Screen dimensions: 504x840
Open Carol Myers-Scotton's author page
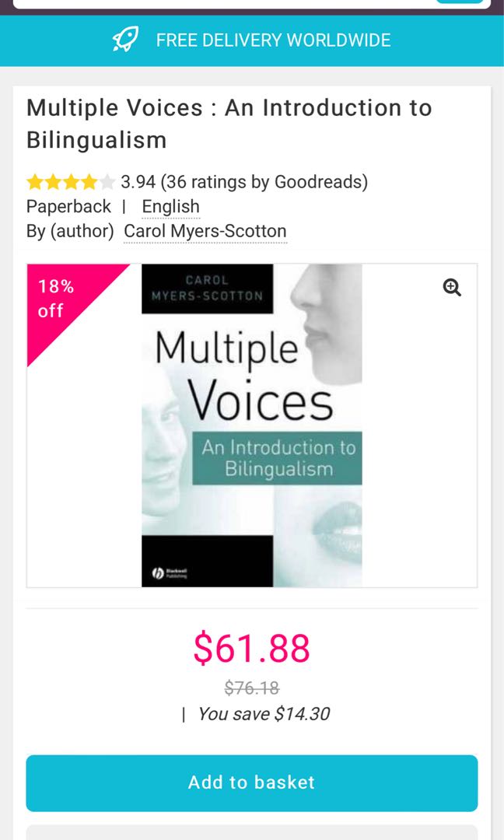tap(204, 231)
